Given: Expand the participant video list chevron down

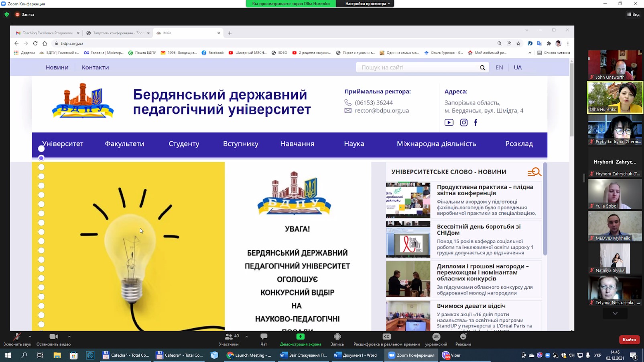Looking at the screenshot, I should coord(615,313).
